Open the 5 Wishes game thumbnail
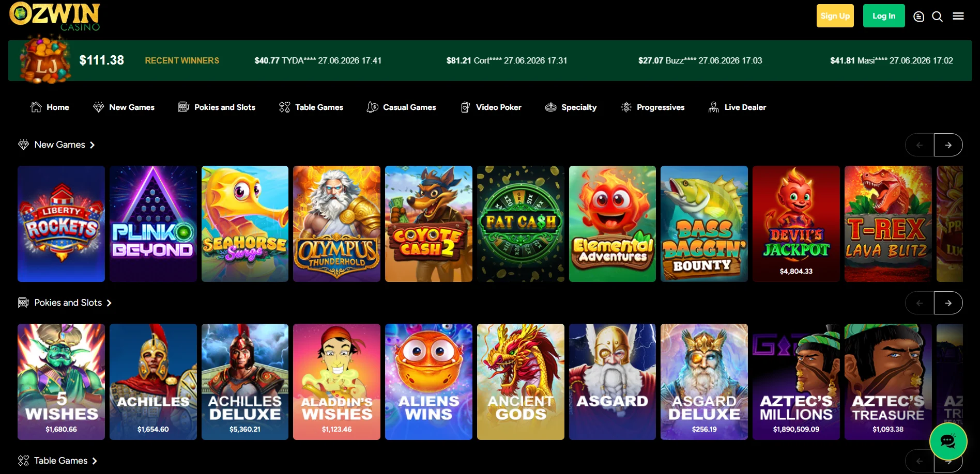This screenshot has width=980, height=474. pyautogui.click(x=61, y=382)
